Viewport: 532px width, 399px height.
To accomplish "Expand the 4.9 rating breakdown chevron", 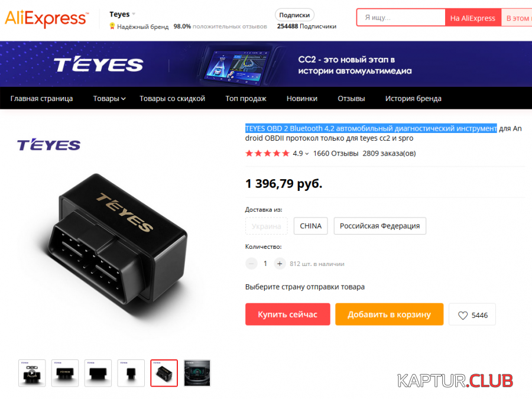I will [x=307, y=154].
